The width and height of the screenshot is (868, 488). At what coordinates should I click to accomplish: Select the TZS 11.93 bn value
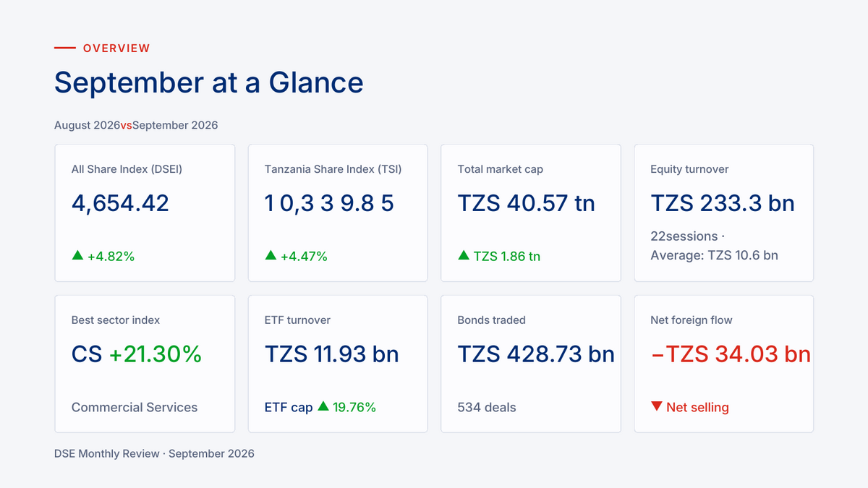coord(332,354)
